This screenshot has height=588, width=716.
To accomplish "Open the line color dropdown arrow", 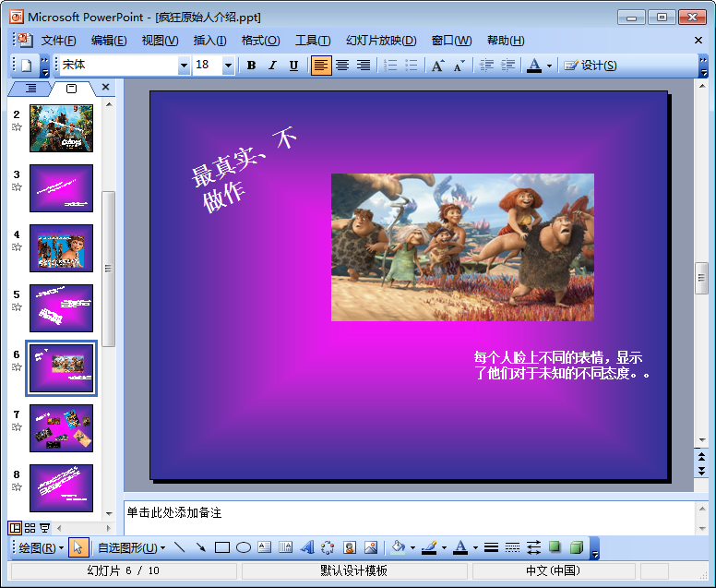I will pos(444,547).
